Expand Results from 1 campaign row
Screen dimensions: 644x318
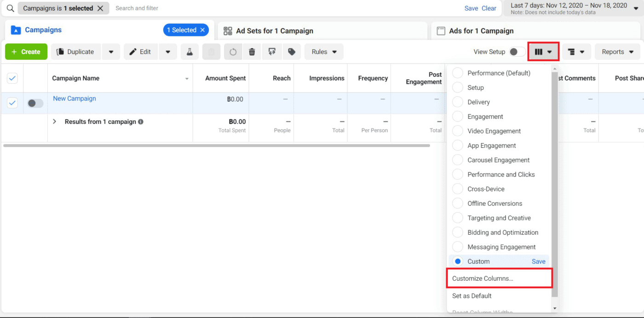(x=54, y=122)
